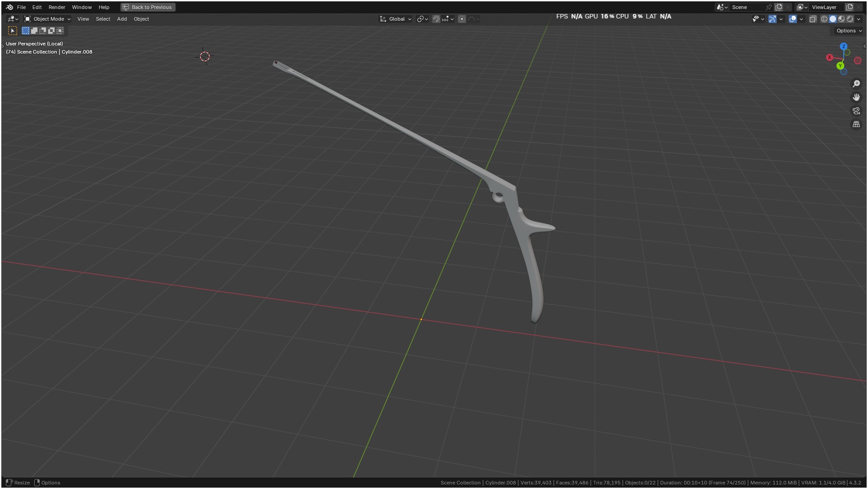Switch to material preview shading
Image resolution: width=868 pixels, height=489 pixels.
[841, 19]
